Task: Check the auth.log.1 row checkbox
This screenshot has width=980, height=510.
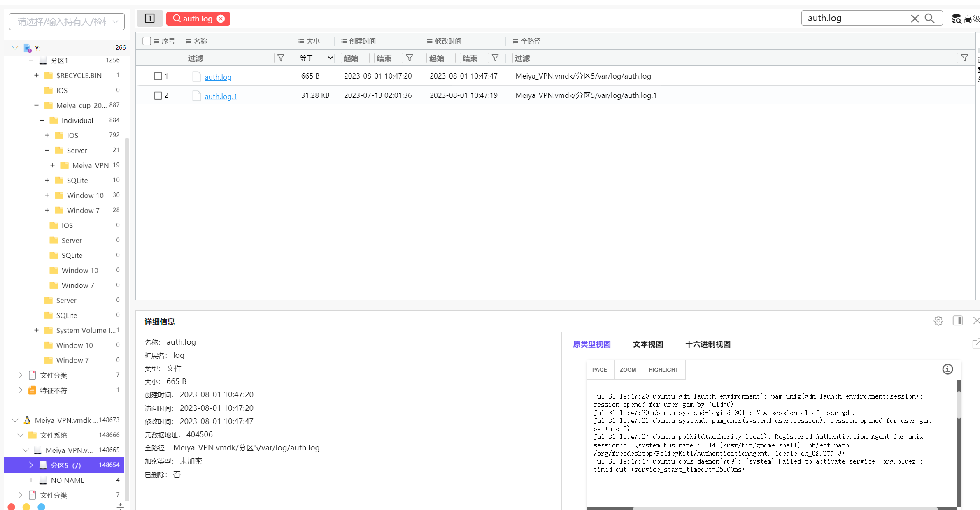Action: (158, 95)
